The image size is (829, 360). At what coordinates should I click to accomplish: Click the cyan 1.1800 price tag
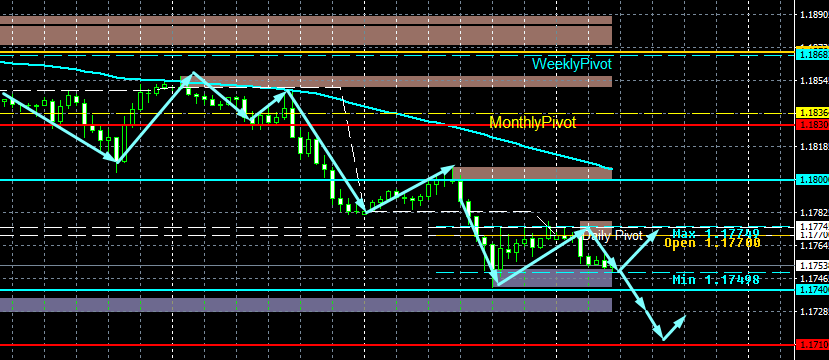812,180
